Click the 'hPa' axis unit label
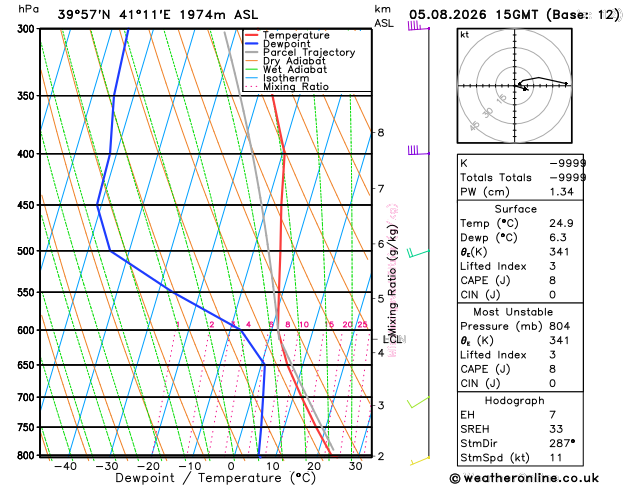Image resolution: width=629 pixels, height=486 pixels. tap(28, 9)
